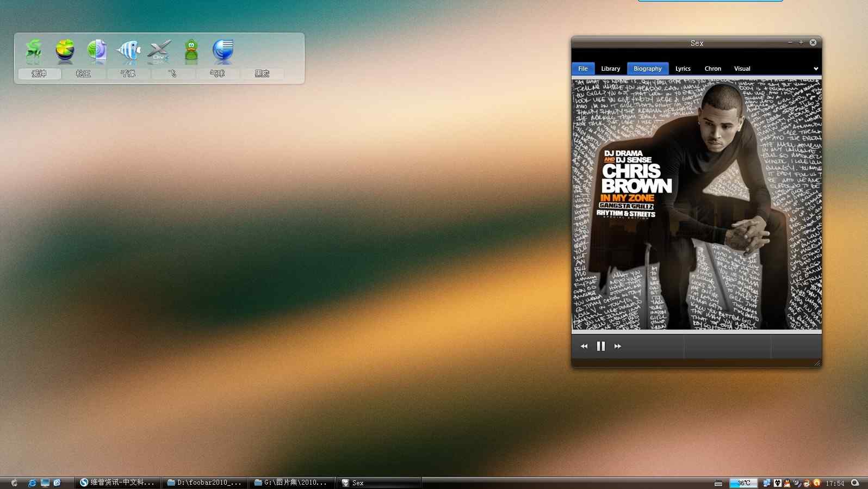Open the File menu in the player

[583, 69]
